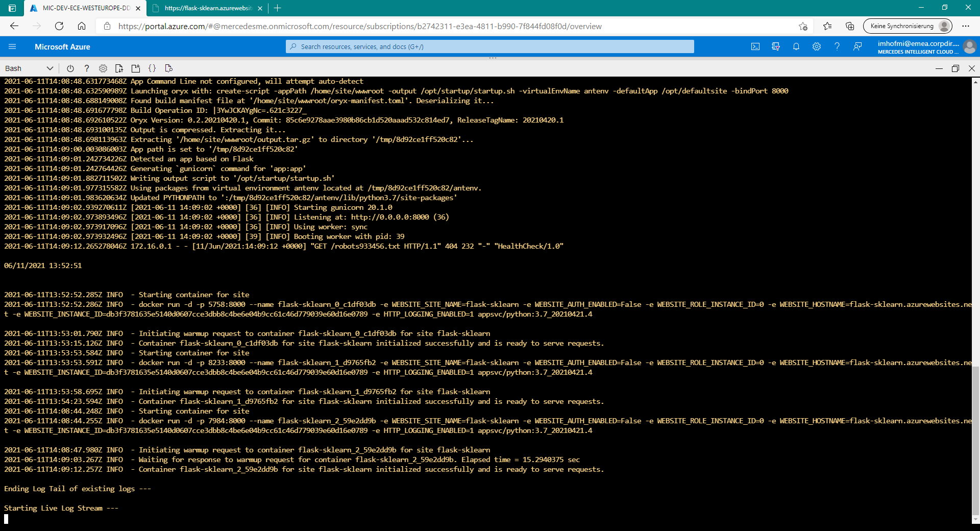Open the Help question mark in Azure header

tap(837, 46)
